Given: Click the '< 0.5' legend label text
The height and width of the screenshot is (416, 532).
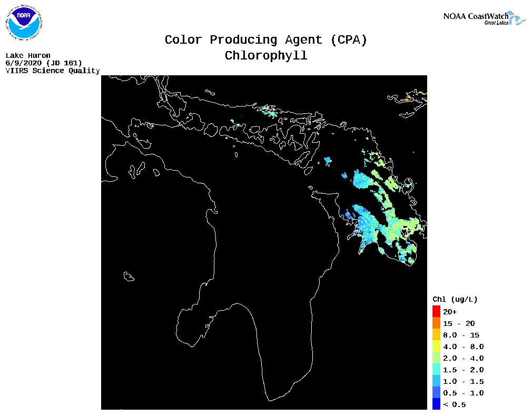Looking at the screenshot, I should (x=454, y=404).
